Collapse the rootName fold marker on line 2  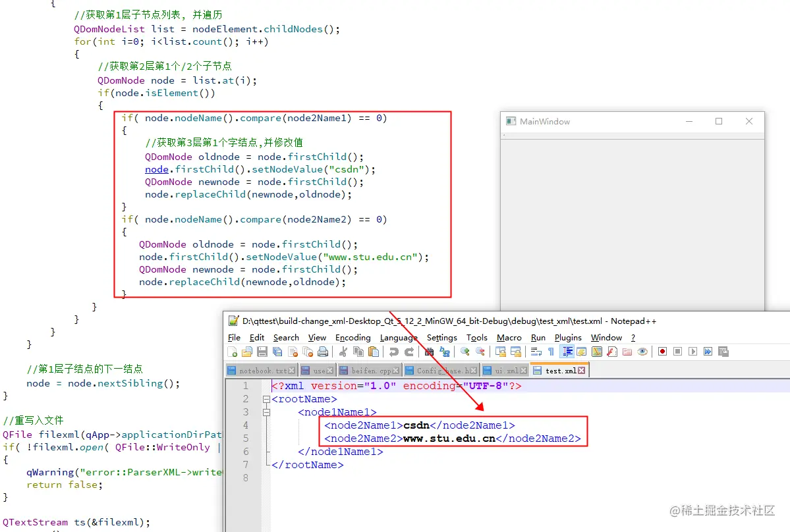[x=267, y=399]
